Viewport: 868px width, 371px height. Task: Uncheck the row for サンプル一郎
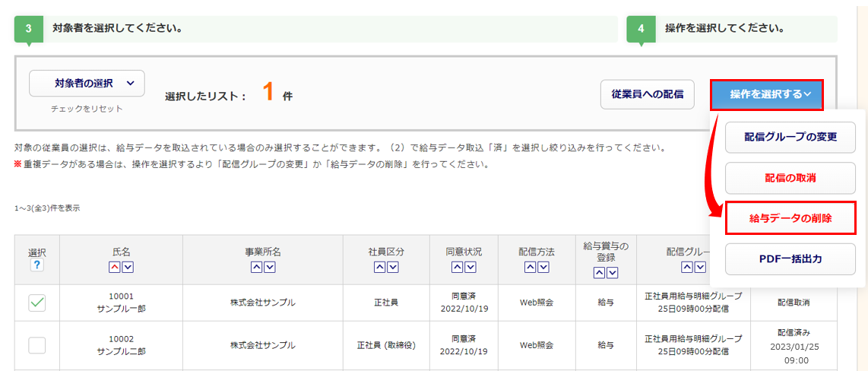click(x=37, y=303)
